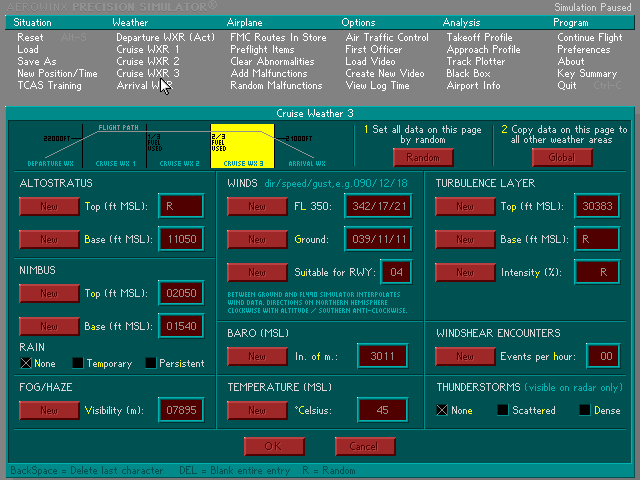
Task: Open First Officer option
Action: 373,49
